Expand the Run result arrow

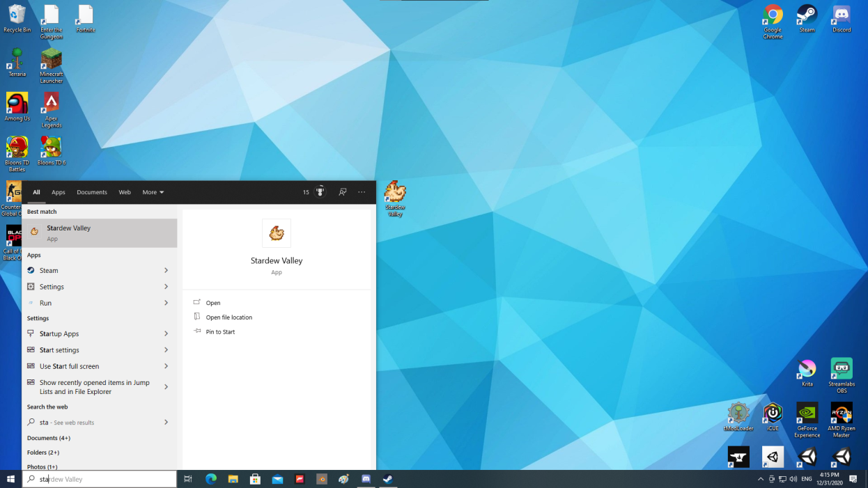click(166, 303)
